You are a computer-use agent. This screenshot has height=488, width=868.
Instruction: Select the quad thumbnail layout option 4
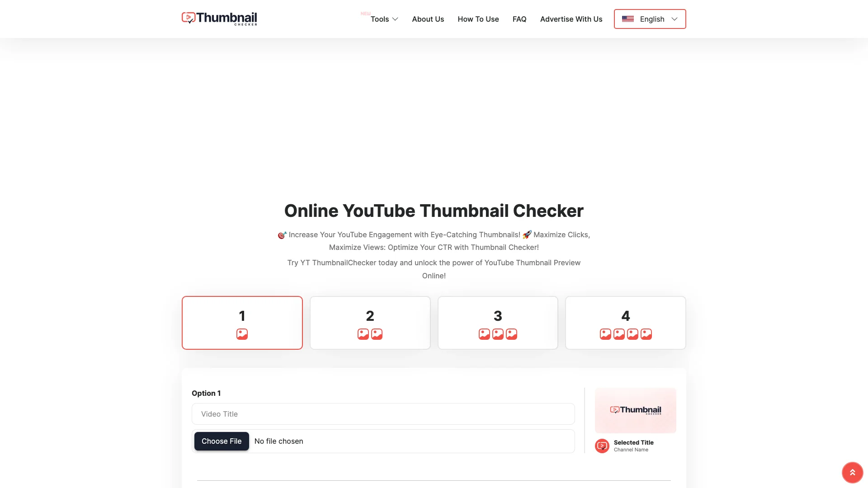click(x=625, y=322)
